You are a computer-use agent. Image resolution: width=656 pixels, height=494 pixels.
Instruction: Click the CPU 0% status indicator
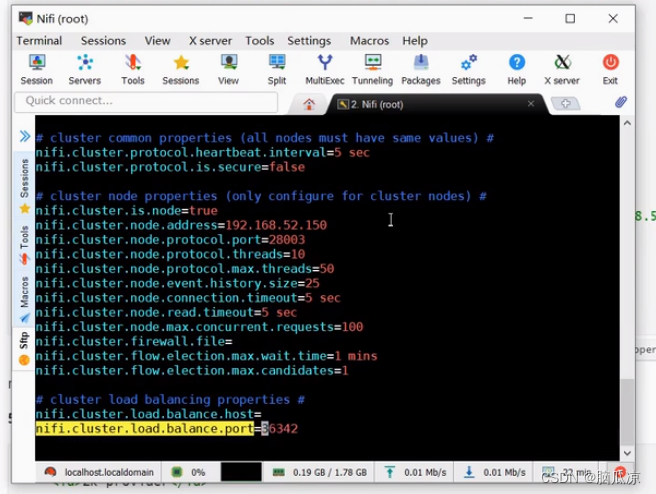[188, 472]
